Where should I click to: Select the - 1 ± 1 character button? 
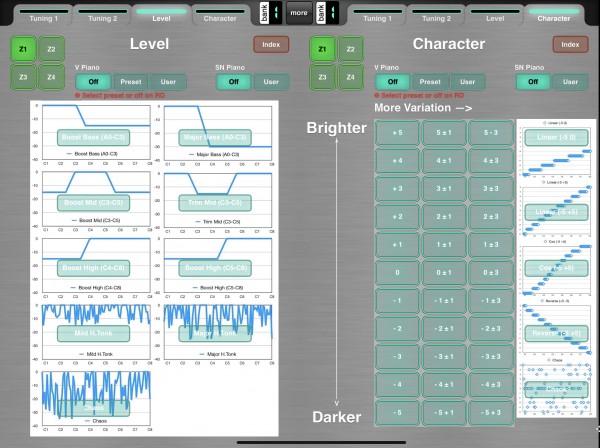pyautogui.click(x=444, y=301)
